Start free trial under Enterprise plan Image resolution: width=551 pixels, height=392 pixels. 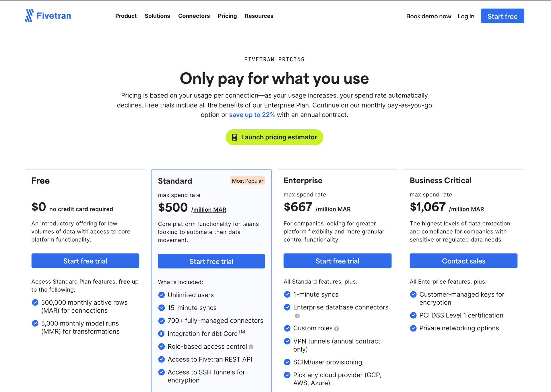pos(337,261)
